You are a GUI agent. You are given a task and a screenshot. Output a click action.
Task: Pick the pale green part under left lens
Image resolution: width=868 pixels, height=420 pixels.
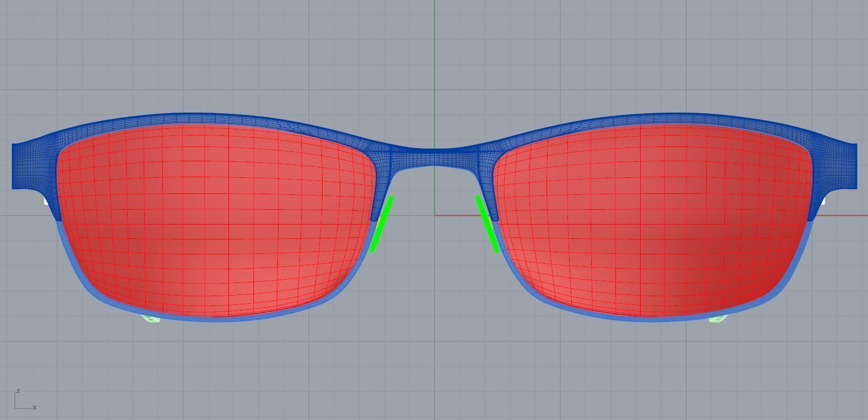pos(151,318)
